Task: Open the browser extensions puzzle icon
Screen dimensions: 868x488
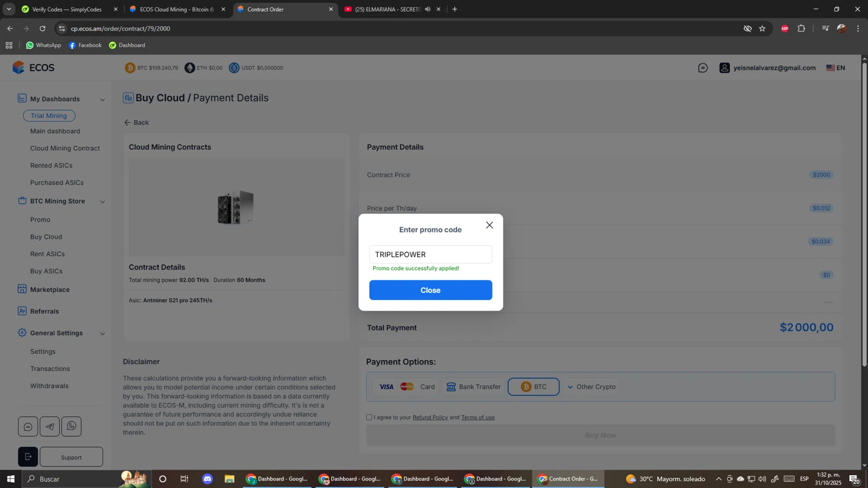Action: (801, 28)
